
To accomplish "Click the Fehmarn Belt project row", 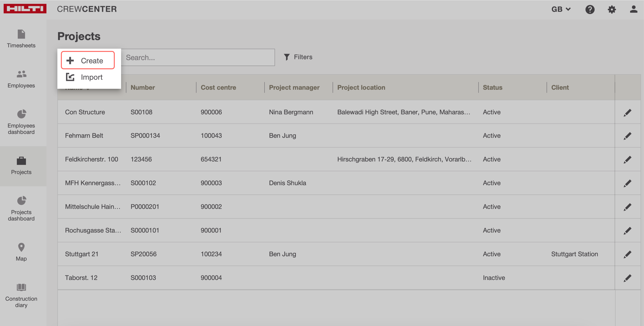I will tap(84, 136).
